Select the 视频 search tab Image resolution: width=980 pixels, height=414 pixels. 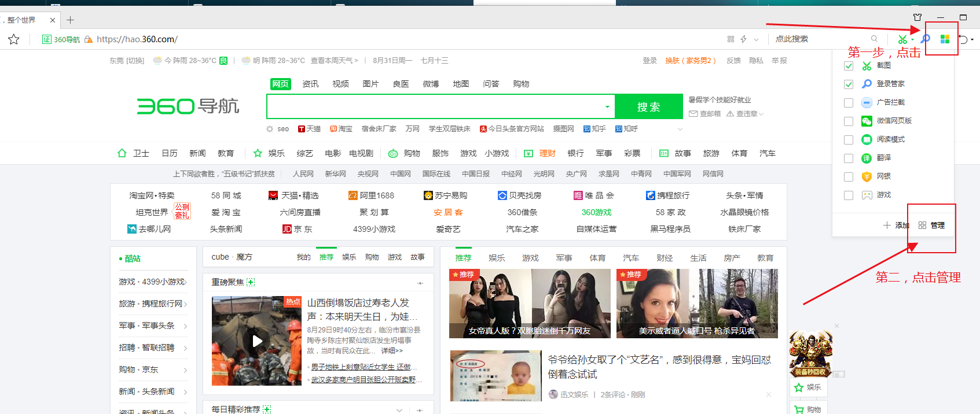tap(340, 84)
